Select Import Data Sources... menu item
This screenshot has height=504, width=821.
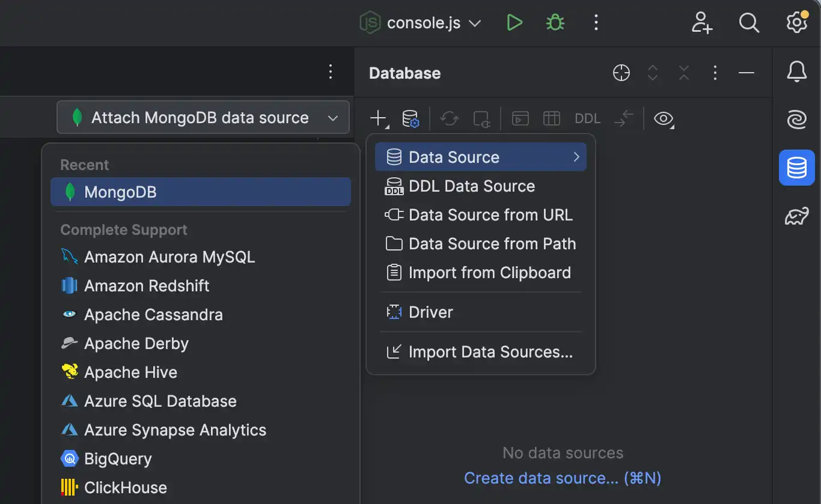(480, 352)
